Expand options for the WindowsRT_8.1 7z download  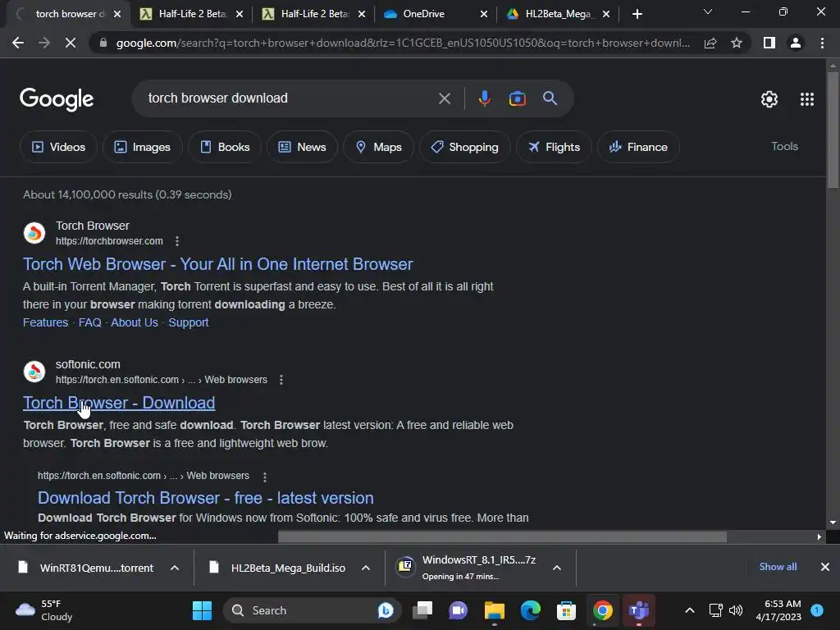pyautogui.click(x=557, y=568)
